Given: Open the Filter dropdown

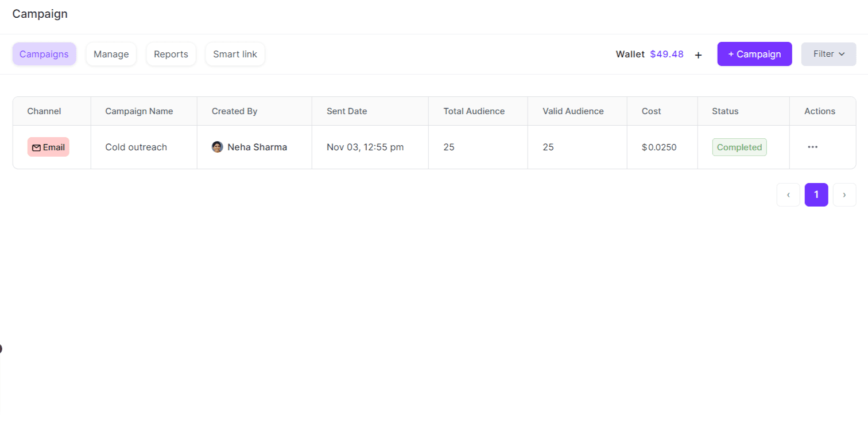Looking at the screenshot, I should tap(828, 54).
